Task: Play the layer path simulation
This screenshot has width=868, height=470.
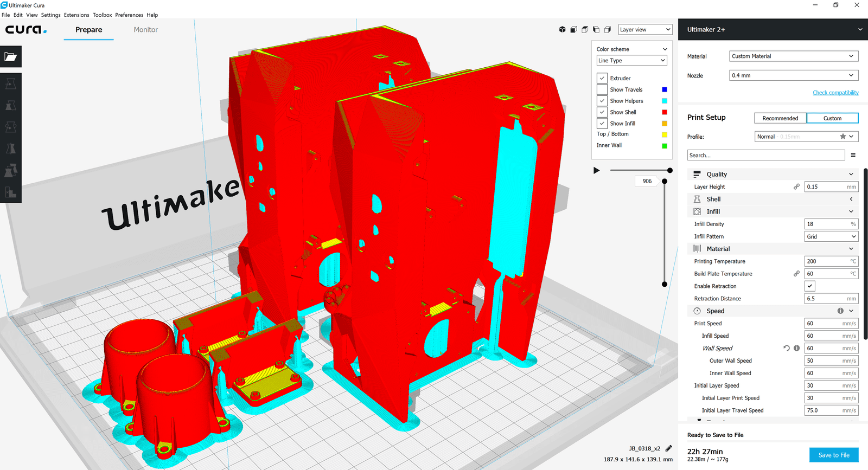Action: (597, 170)
